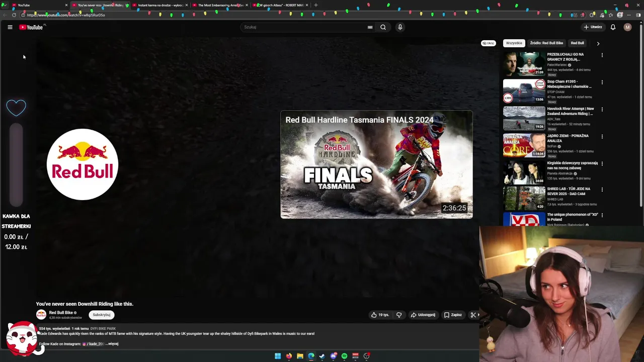Go to the YouTube home logo

coord(31,27)
